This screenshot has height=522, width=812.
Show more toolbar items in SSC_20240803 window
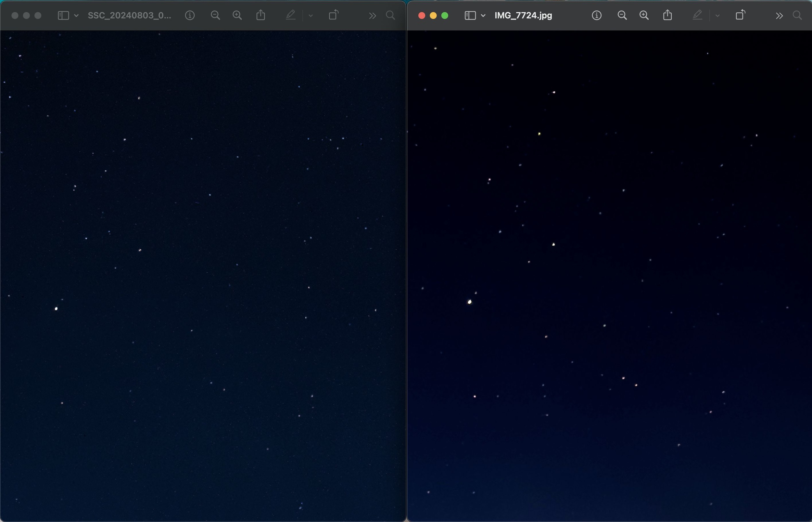[373, 16]
